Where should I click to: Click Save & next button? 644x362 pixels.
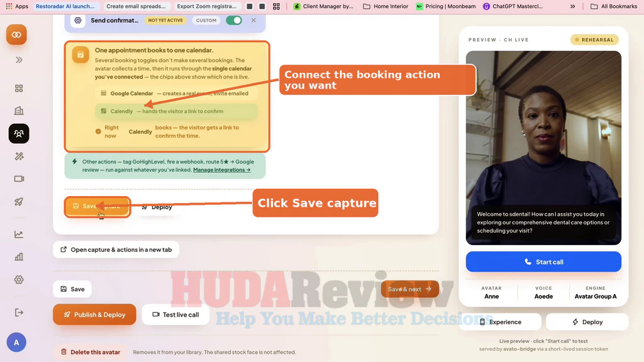point(410,289)
